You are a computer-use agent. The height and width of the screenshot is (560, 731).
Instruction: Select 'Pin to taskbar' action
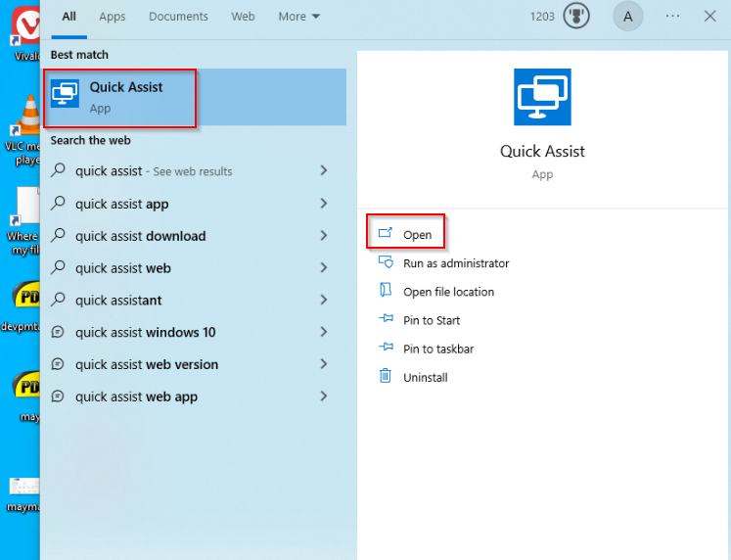(438, 349)
